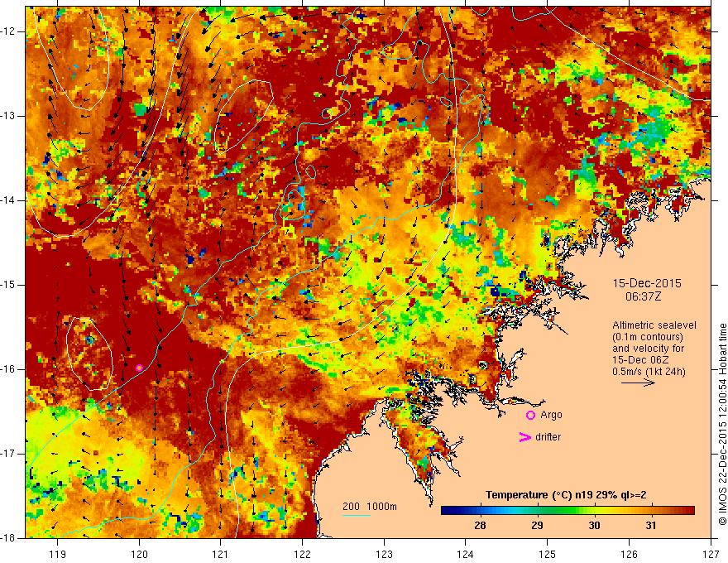Click the latitude axis label -16
The image size is (728, 563).
(8, 369)
